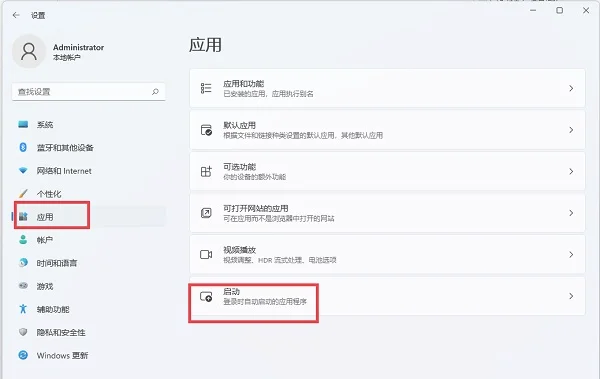Click the 系统 monitor icon

pyautogui.click(x=23, y=124)
